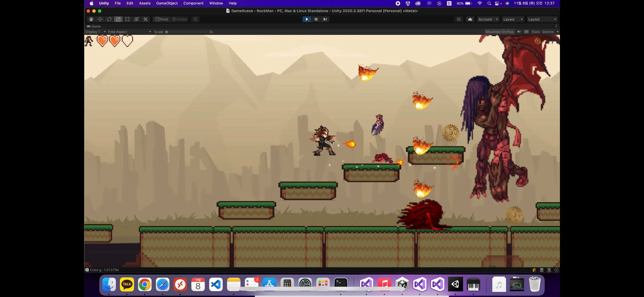This screenshot has width=644, height=297.
Task: Open Creative Cloud menu bar icon
Action: point(418,3)
